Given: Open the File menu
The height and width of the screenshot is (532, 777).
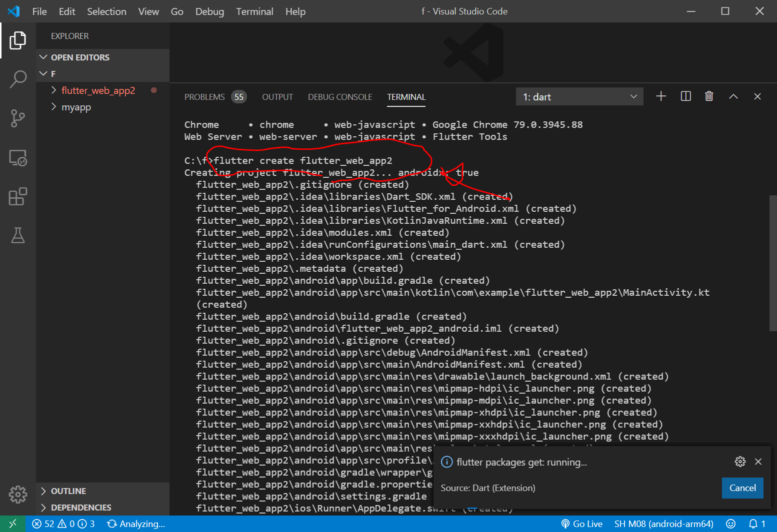Looking at the screenshot, I should 39,11.
